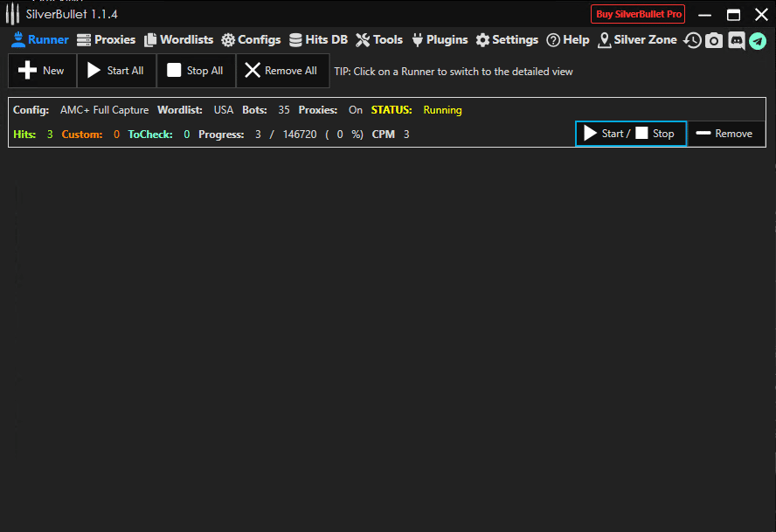This screenshot has width=776, height=532.
Task: Open the Proxies tab
Action: (106, 39)
